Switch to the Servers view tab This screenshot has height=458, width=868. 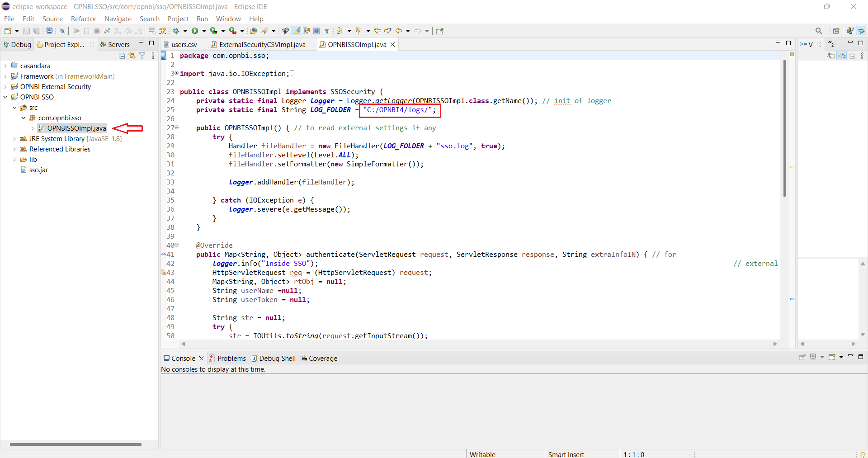pyautogui.click(x=115, y=44)
